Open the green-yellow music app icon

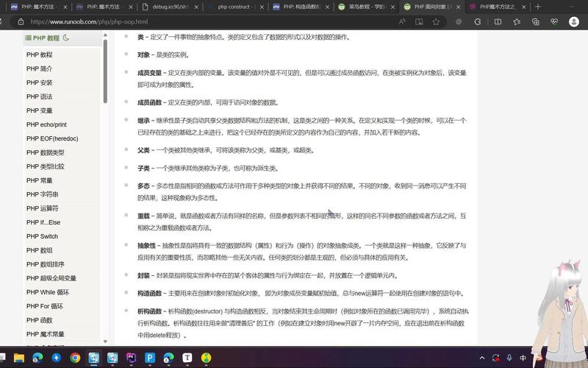[x=206, y=358]
